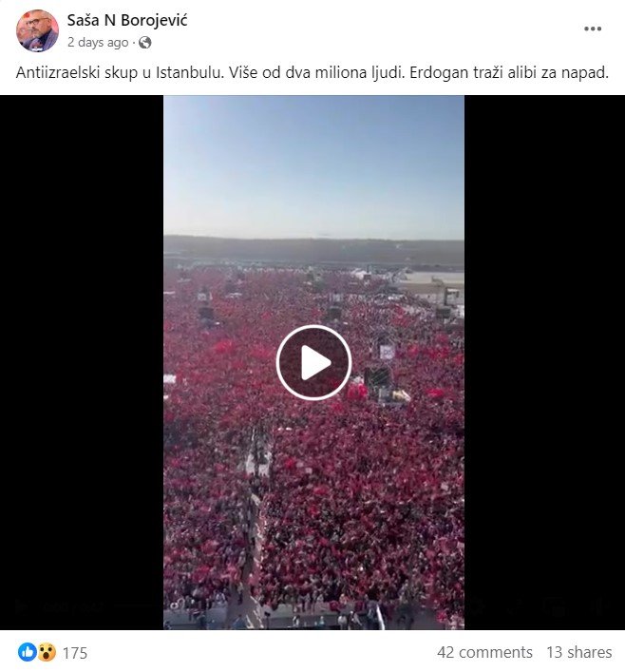Click the sentence 'Više od dva miliona ljudi'
Screen dimensions: 625x672
point(316,73)
